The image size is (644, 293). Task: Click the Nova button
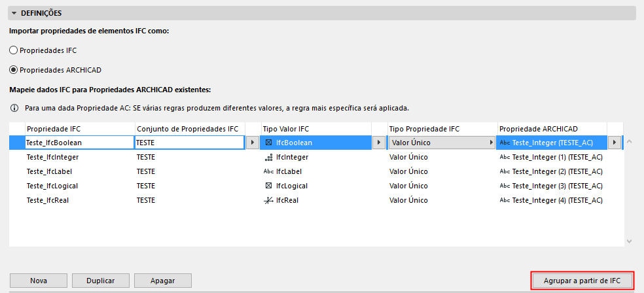39,281
